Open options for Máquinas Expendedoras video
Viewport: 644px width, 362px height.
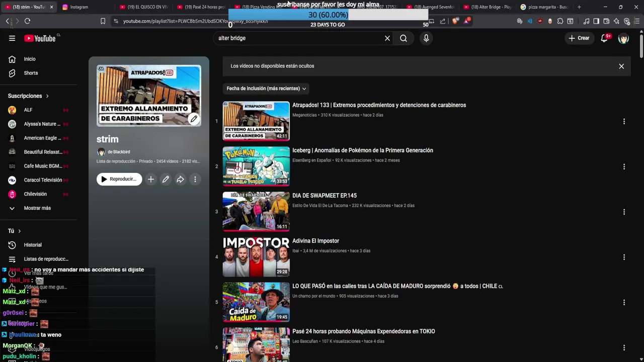pos(624,347)
